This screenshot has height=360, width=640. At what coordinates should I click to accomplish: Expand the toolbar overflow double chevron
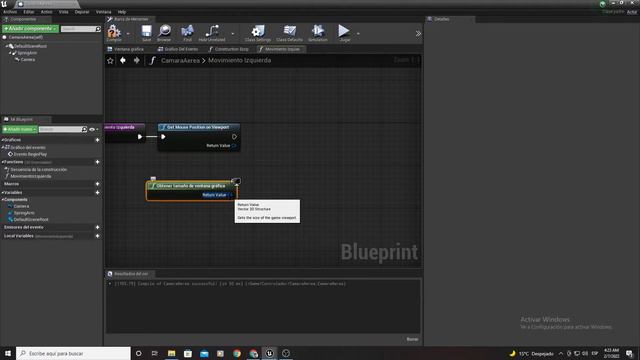tap(418, 33)
